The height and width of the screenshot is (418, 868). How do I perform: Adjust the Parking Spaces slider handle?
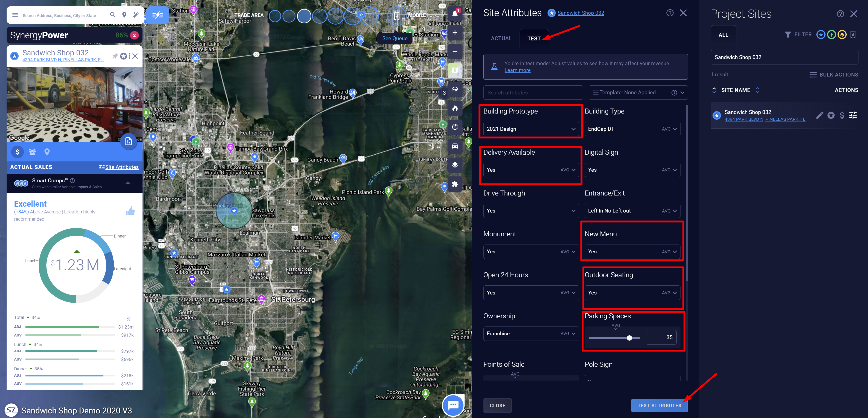coord(629,338)
